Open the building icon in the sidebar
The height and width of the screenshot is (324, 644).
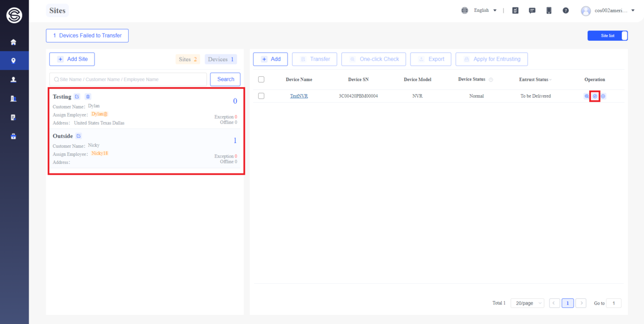(x=13, y=98)
